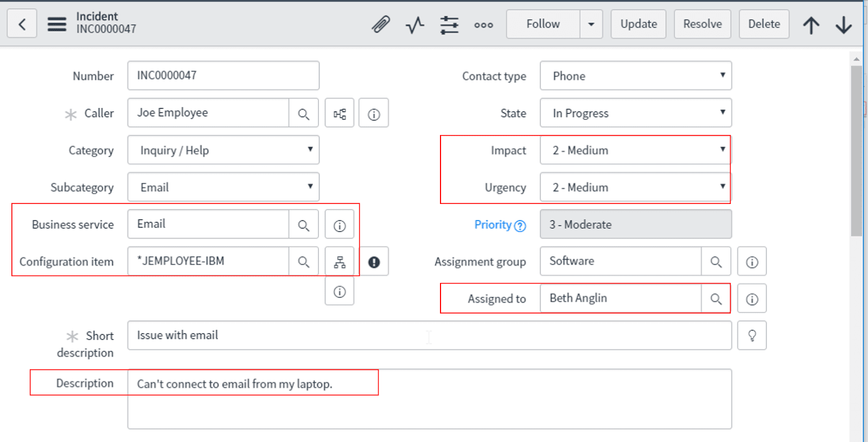Open the Contact type dropdown
Image resolution: width=868 pixels, height=442 pixels.
[636, 76]
